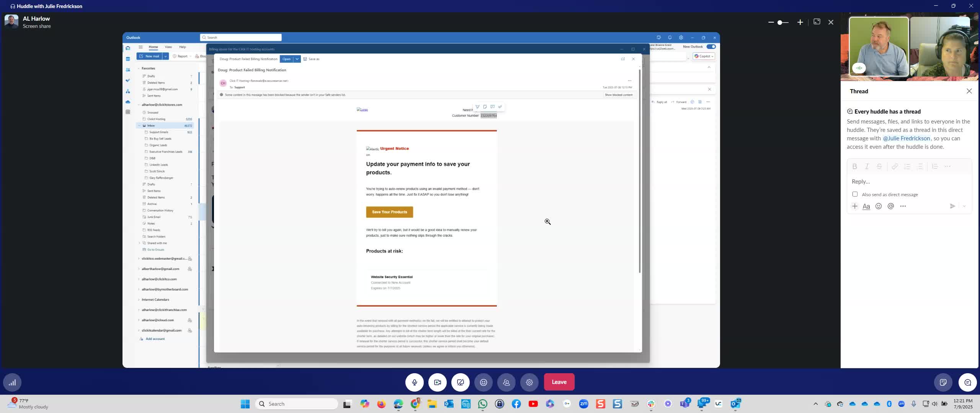Close the Thread panel
Image resolution: width=980 pixels, height=413 pixels.
point(969,91)
